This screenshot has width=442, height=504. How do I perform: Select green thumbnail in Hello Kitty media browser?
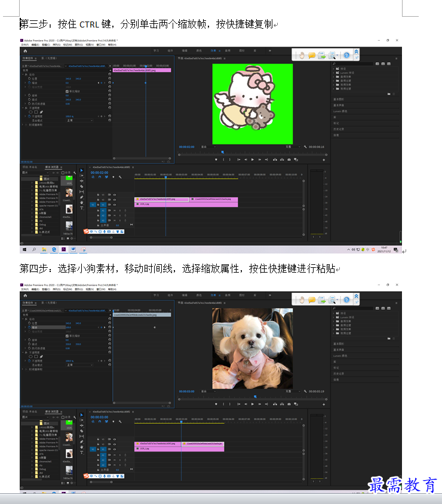pyautogui.click(x=69, y=178)
